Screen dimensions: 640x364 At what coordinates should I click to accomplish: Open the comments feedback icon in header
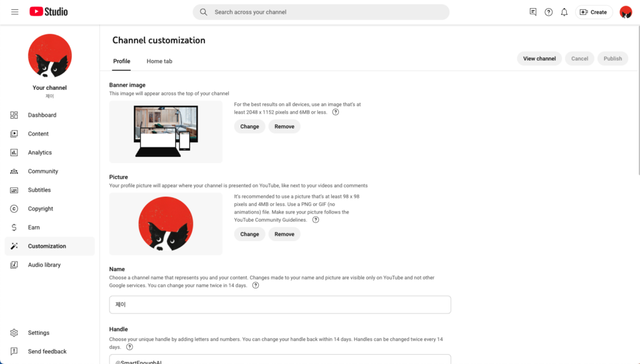(532, 12)
